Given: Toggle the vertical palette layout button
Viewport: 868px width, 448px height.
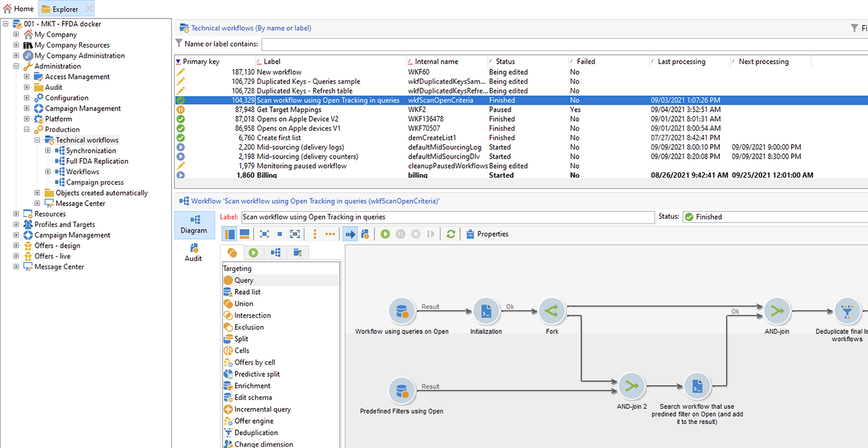Looking at the screenshot, I should (x=229, y=234).
